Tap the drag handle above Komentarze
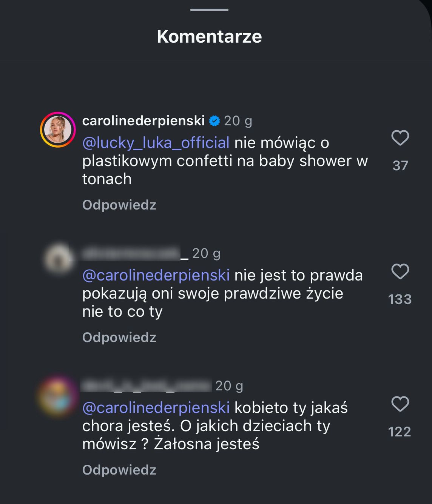Screen dimensions: 432x504 [209, 10]
